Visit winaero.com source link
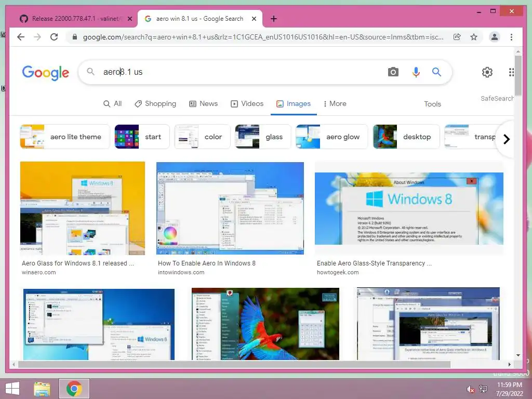 click(x=38, y=272)
